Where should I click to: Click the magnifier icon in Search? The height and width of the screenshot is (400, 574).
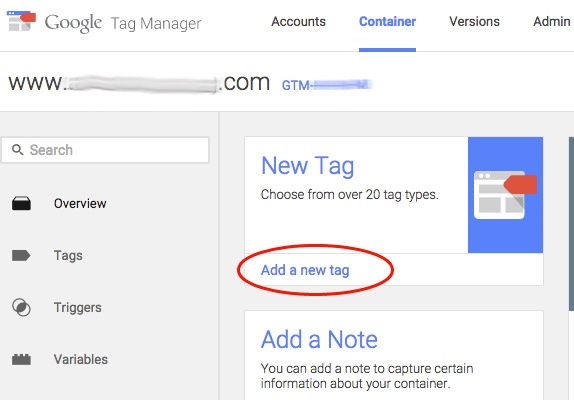click(17, 150)
